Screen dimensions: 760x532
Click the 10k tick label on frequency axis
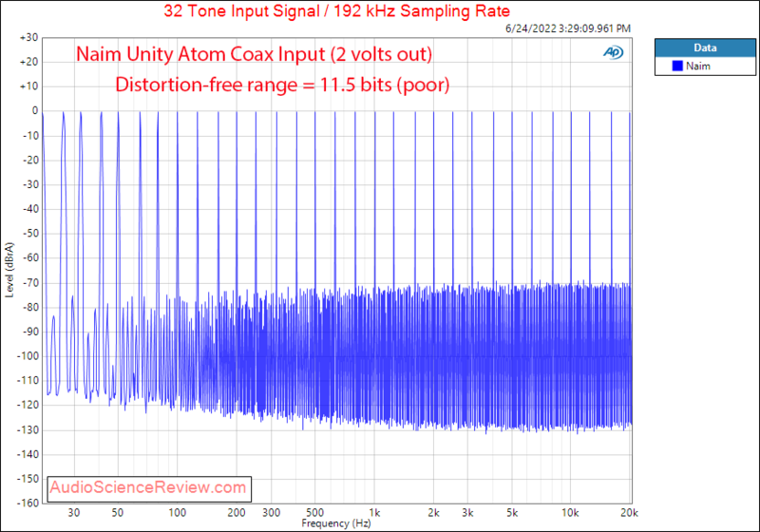(x=570, y=513)
